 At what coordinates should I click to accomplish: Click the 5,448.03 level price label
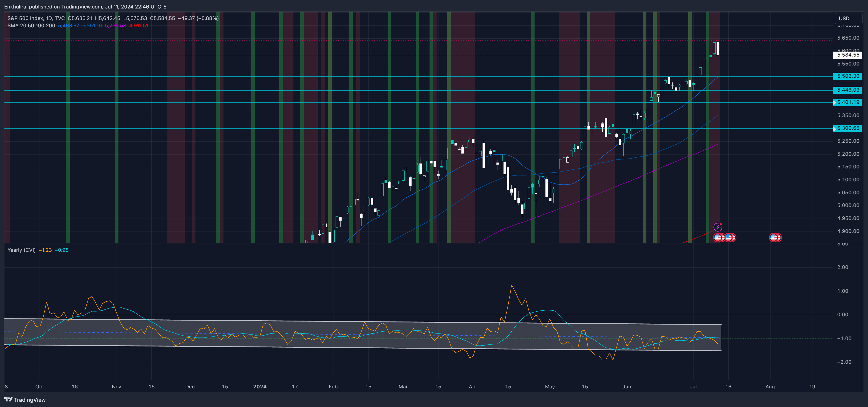point(848,90)
